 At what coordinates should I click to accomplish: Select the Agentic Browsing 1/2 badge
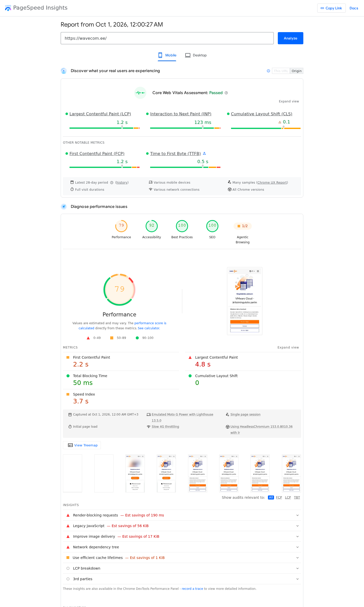tap(243, 226)
